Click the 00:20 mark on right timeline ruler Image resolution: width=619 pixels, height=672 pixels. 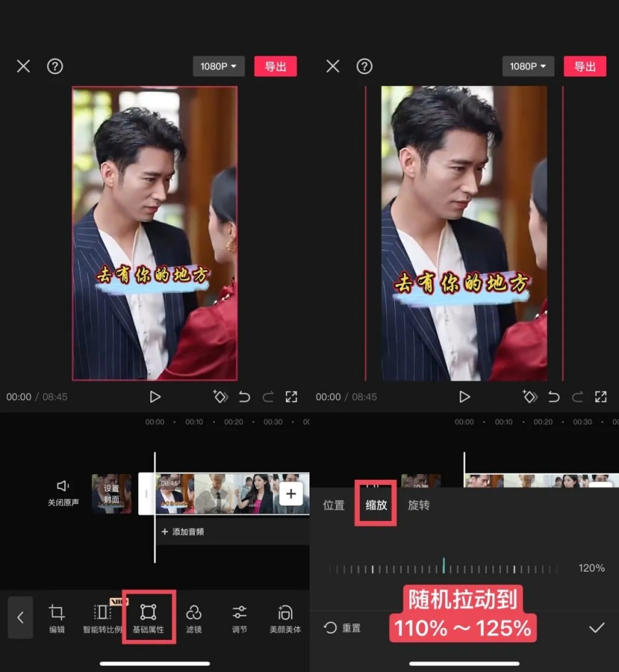(x=543, y=422)
